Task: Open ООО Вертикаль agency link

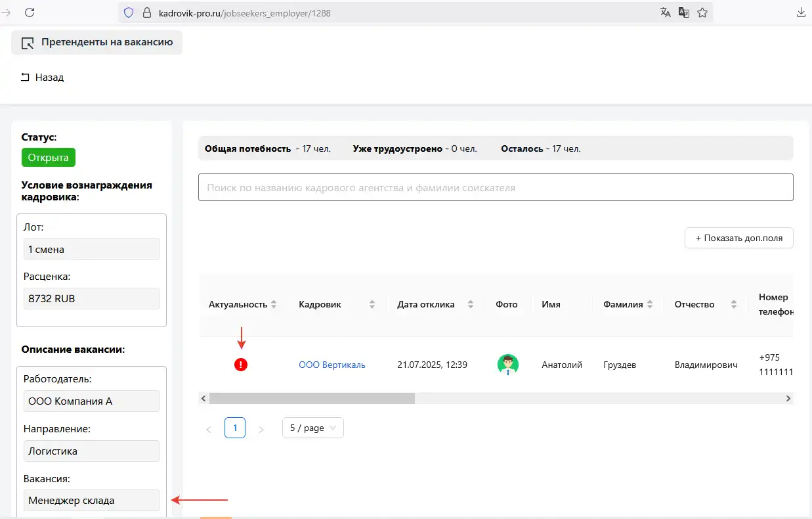Action: pyautogui.click(x=331, y=365)
